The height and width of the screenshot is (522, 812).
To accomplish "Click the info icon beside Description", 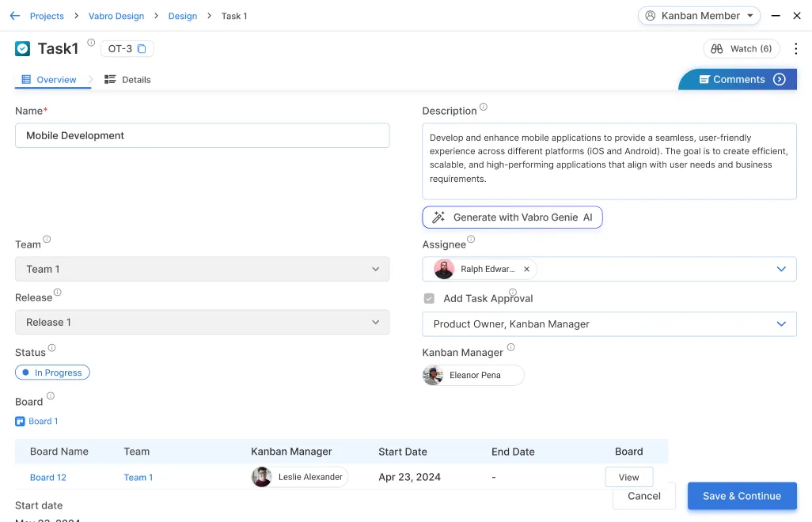I will [484, 108].
